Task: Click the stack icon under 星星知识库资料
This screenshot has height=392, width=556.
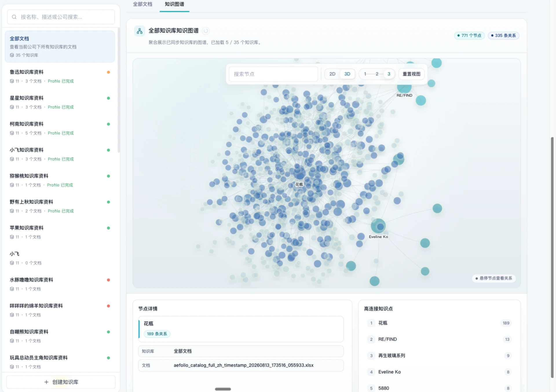Action: 12,107
